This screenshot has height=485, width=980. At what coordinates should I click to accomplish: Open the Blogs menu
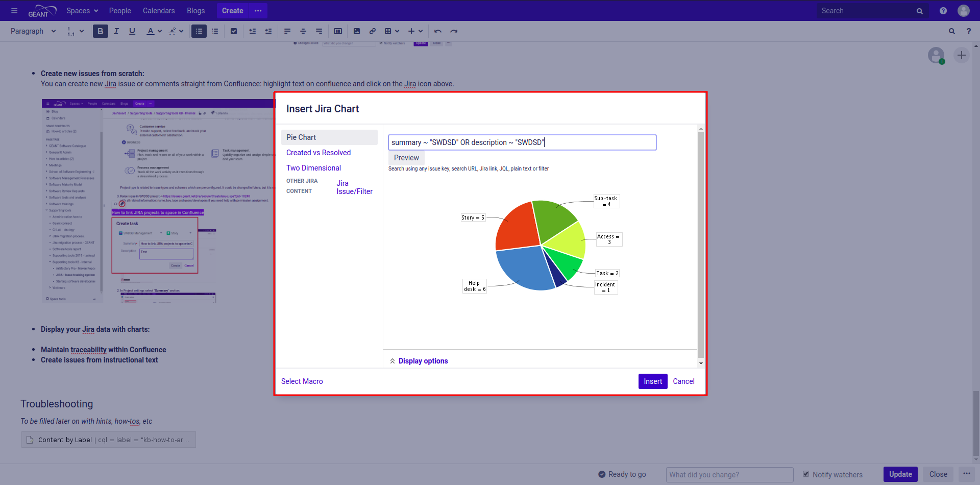[x=196, y=11]
